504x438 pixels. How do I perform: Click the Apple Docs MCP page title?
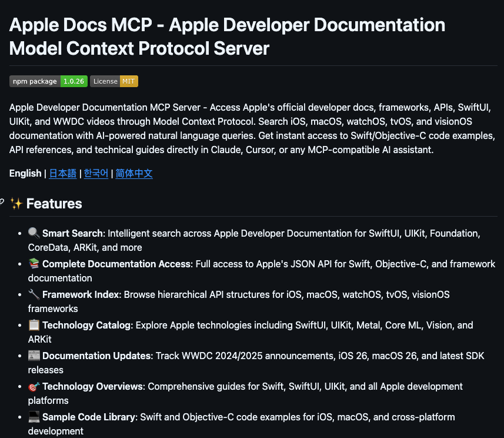[x=227, y=36]
